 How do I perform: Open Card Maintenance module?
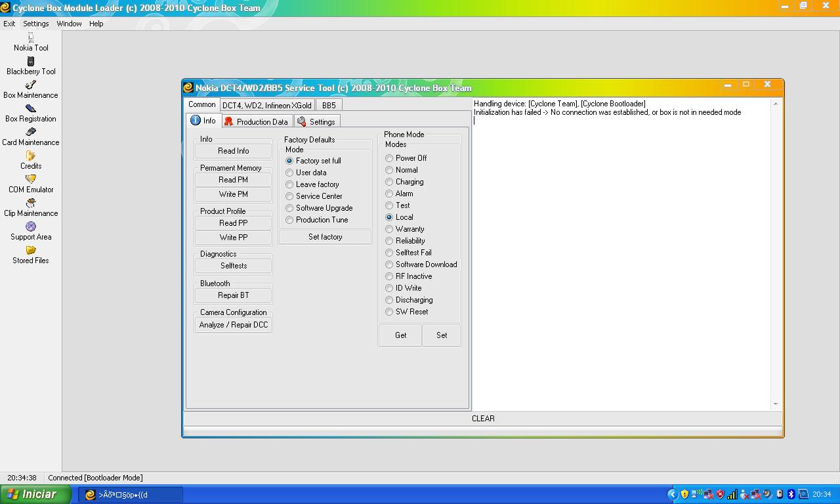point(31,133)
